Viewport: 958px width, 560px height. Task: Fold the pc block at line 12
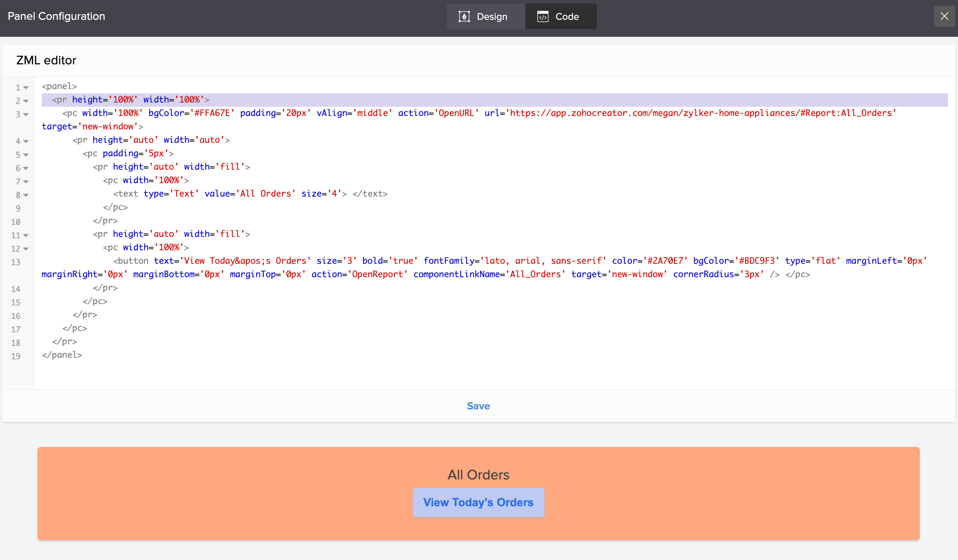[26, 249]
